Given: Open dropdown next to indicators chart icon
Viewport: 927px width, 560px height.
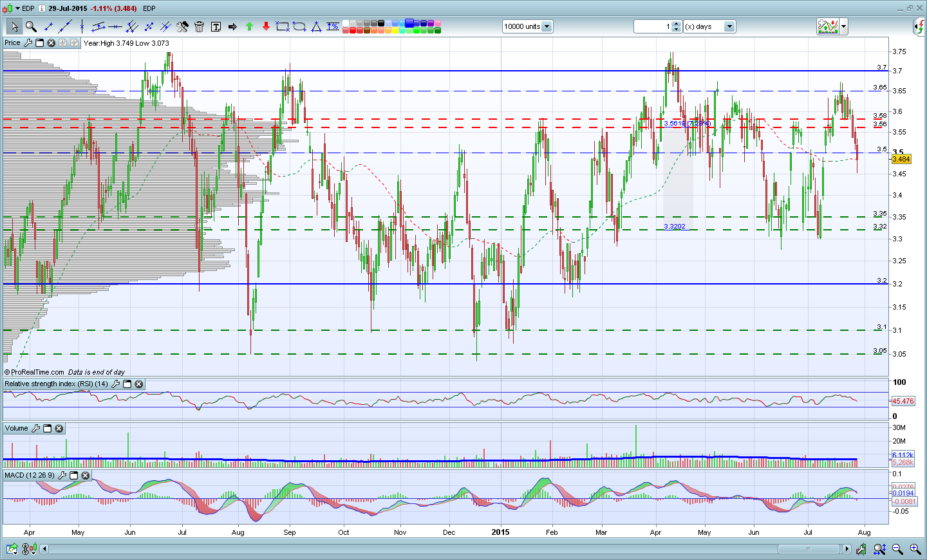Looking at the screenshot, I should point(843,26).
